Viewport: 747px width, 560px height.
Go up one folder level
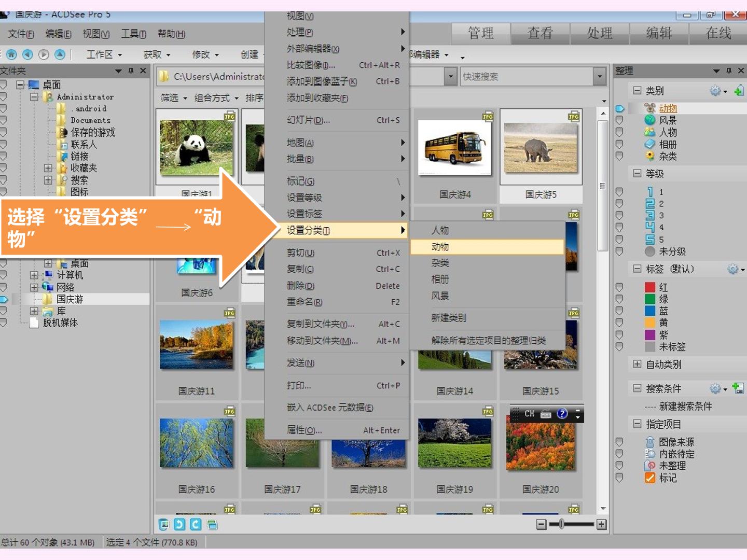coord(60,54)
